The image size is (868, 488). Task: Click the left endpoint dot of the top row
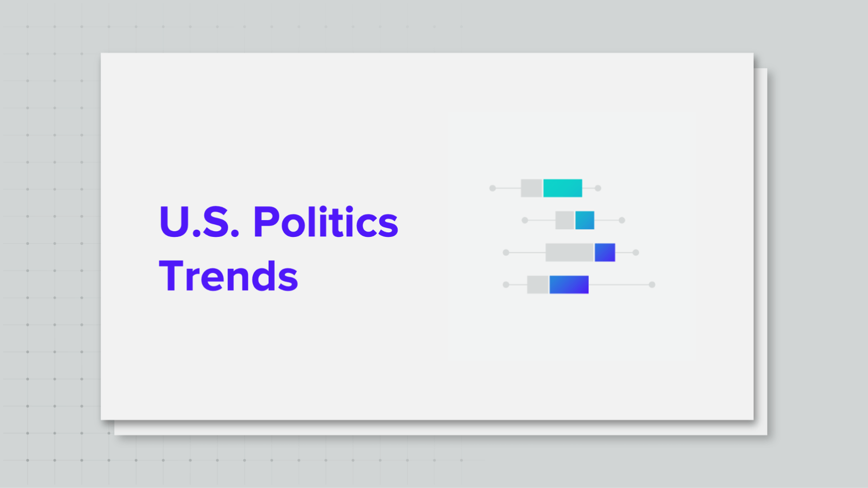[x=493, y=188]
